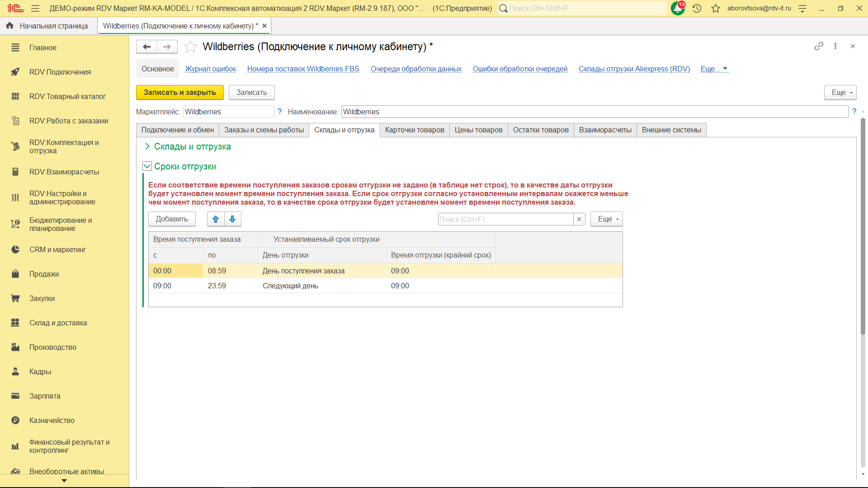Click the notifications bell icon
Viewport: 868px width, 488px height.
[677, 8]
